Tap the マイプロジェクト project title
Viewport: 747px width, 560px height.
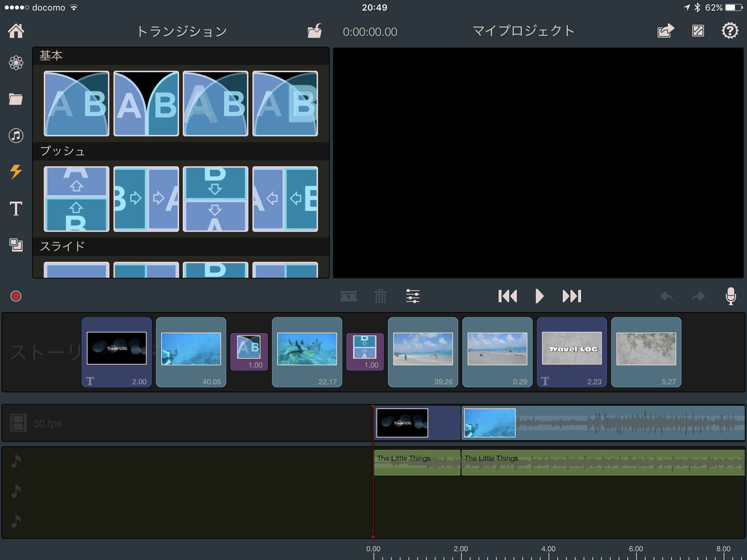click(x=524, y=31)
